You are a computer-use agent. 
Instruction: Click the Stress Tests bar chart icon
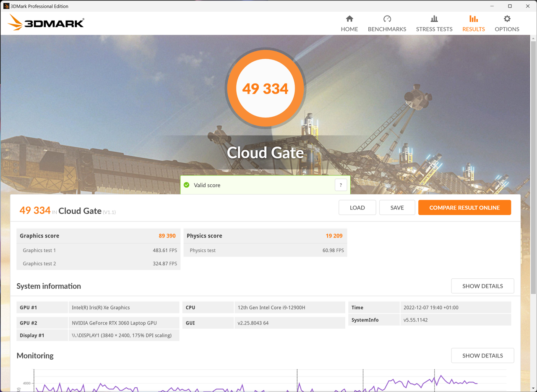click(x=434, y=19)
